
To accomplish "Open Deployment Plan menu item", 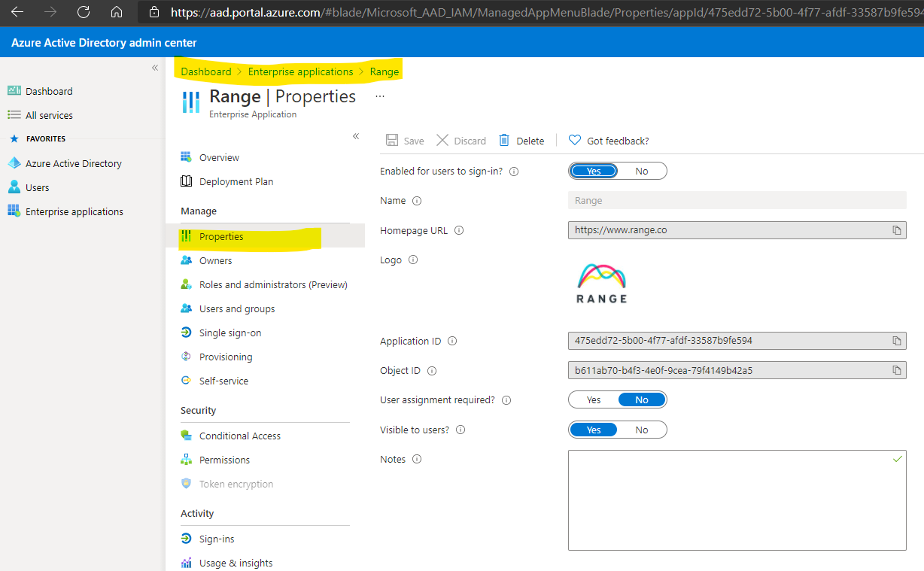I will tap(236, 181).
